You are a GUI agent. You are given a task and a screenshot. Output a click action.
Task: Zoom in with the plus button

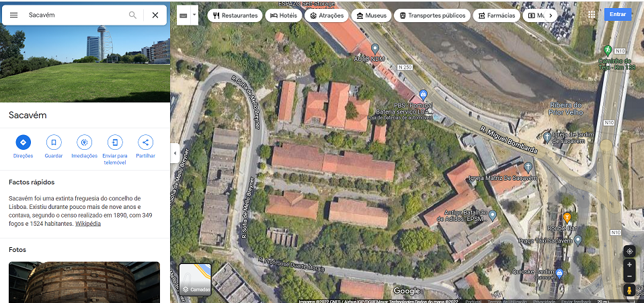click(629, 265)
